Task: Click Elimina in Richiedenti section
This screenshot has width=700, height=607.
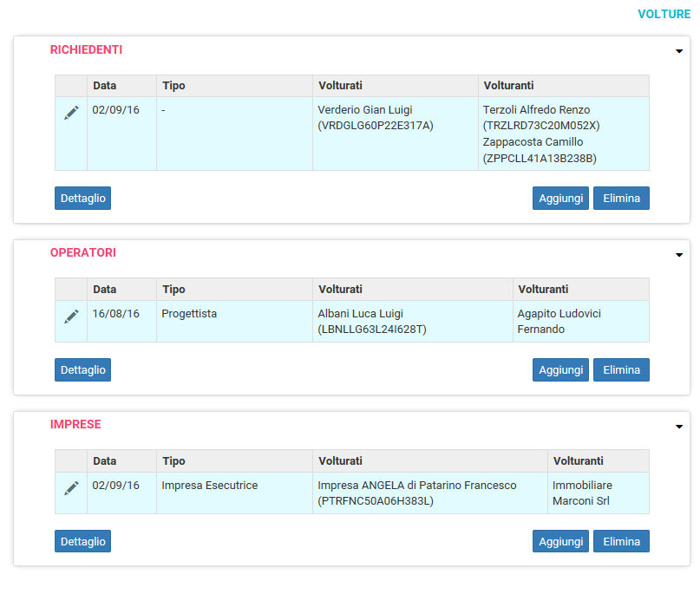Action: pos(621,199)
